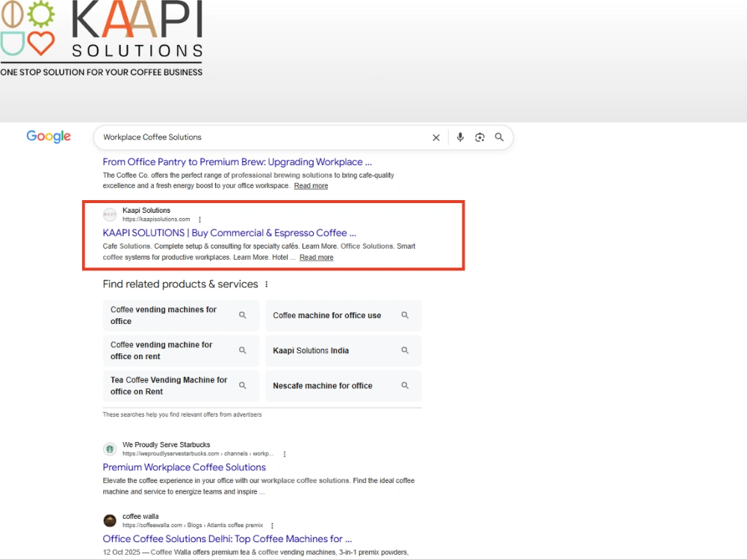Click the Google logo
The height and width of the screenshot is (560, 747).
(49, 137)
